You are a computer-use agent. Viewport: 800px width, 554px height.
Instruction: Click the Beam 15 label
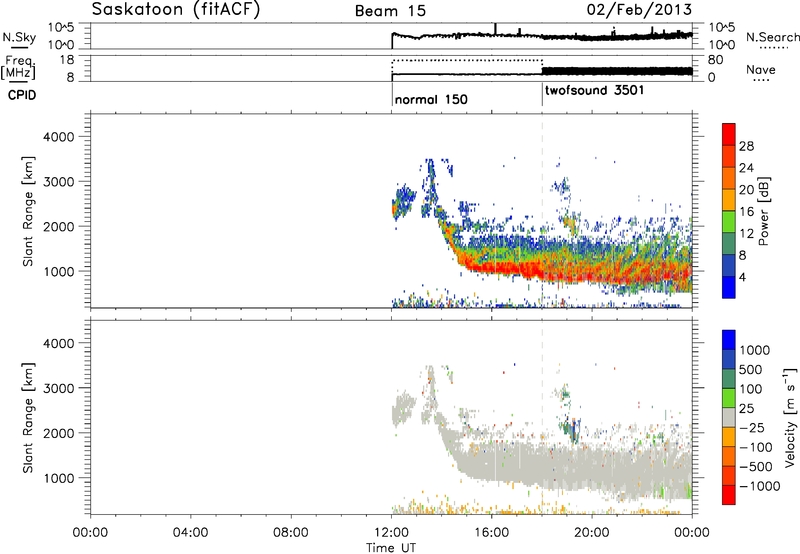coord(390,11)
